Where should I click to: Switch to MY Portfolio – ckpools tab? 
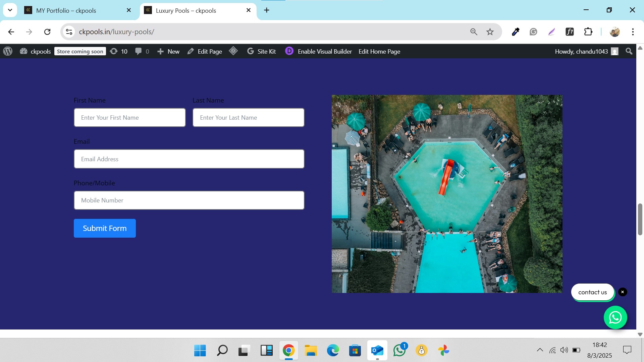[66, 10]
